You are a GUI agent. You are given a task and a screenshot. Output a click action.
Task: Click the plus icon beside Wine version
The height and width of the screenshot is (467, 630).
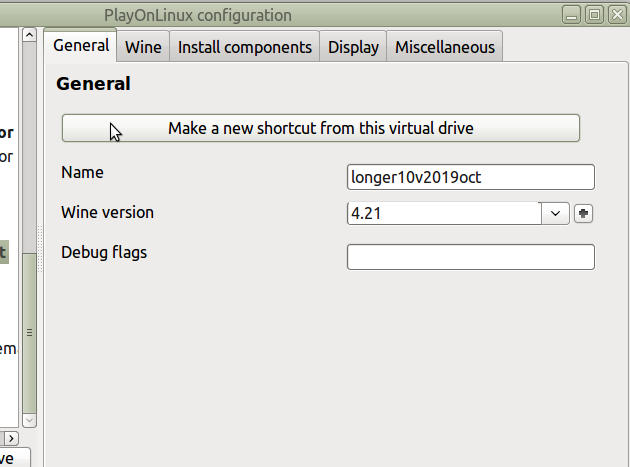(x=583, y=213)
